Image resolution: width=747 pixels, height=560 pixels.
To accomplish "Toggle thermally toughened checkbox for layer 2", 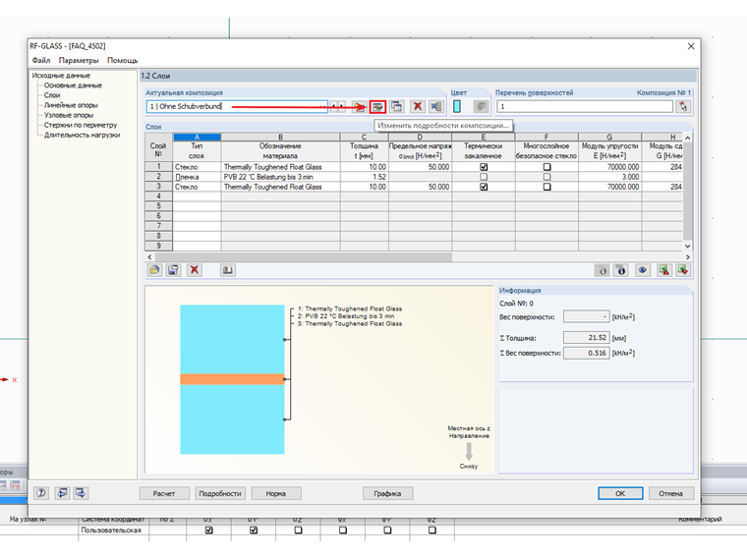I will click(484, 177).
